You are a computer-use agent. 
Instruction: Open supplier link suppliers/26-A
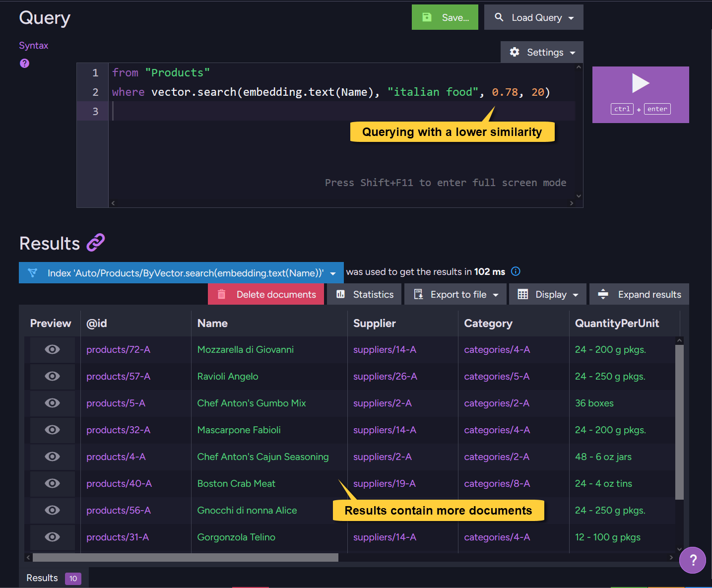pos(385,376)
